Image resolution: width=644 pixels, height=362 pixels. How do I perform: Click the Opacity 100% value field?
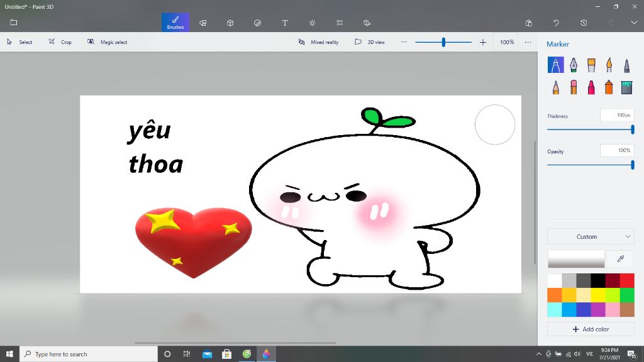tap(617, 151)
